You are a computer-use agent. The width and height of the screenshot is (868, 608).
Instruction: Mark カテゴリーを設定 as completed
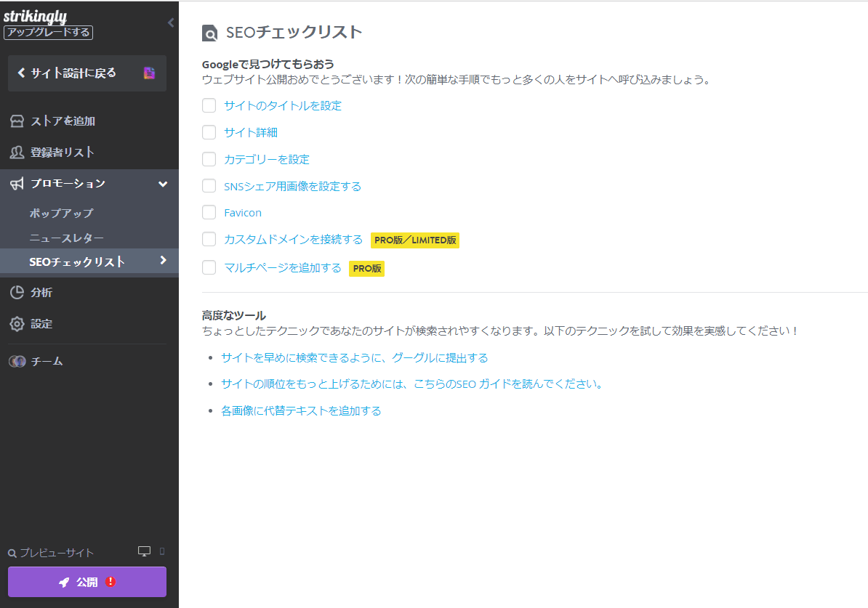pyautogui.click(x=209, y=159)
